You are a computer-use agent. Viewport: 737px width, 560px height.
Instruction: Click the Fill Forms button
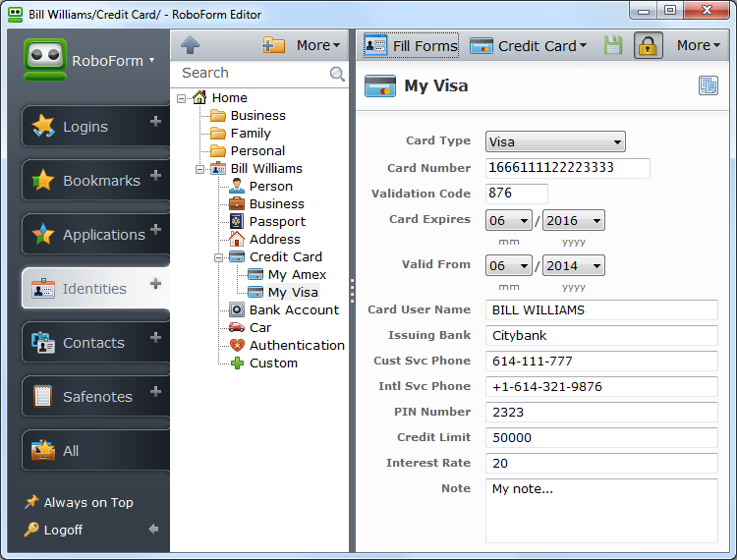click(x=411, y=45)
